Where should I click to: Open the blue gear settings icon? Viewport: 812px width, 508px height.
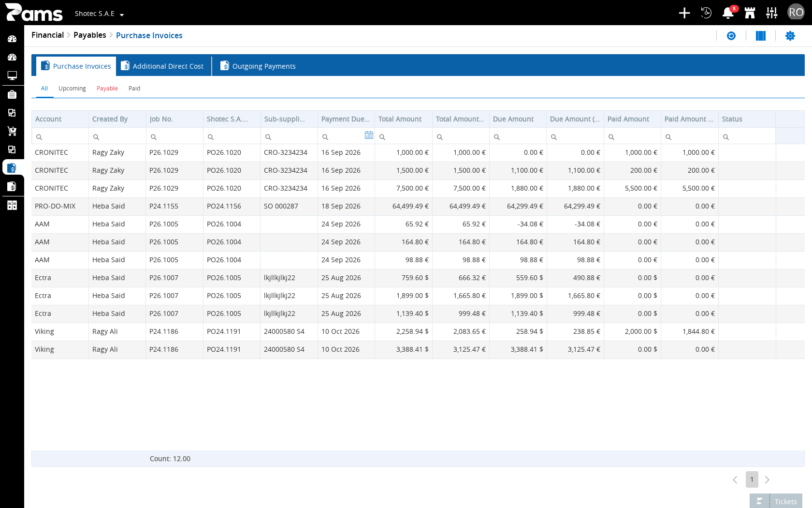(790, 36)
